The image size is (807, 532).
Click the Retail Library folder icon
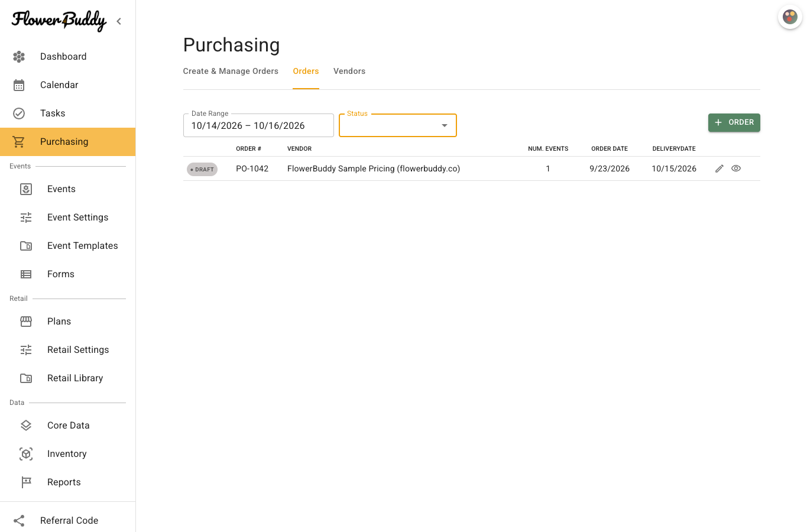pos(26,378)
